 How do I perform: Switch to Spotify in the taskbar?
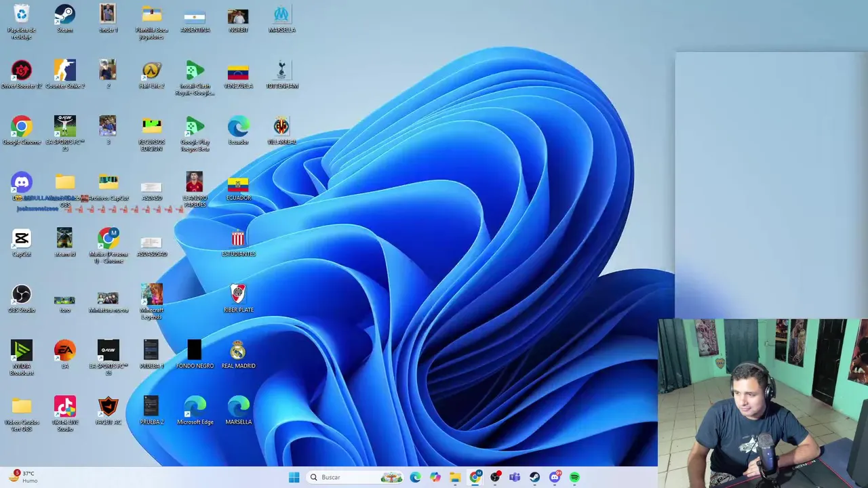pos(574,477)
